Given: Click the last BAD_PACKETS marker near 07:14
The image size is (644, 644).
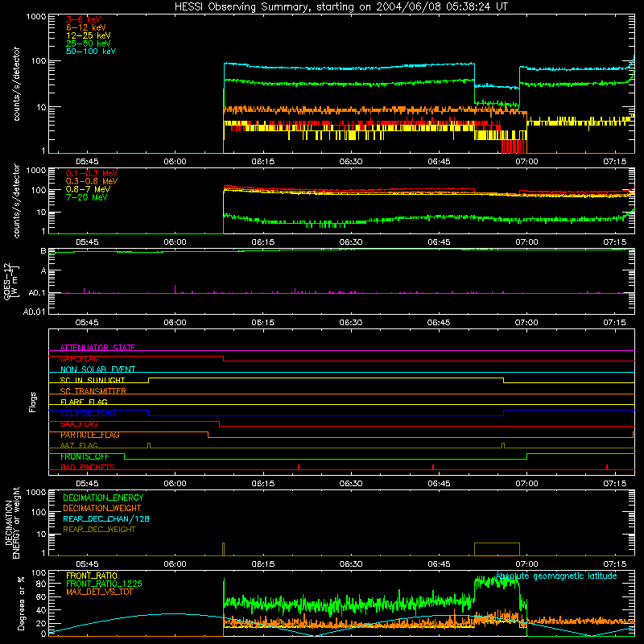Looking at the screenshot, I should pyautogui.click(x=607, y=467).
